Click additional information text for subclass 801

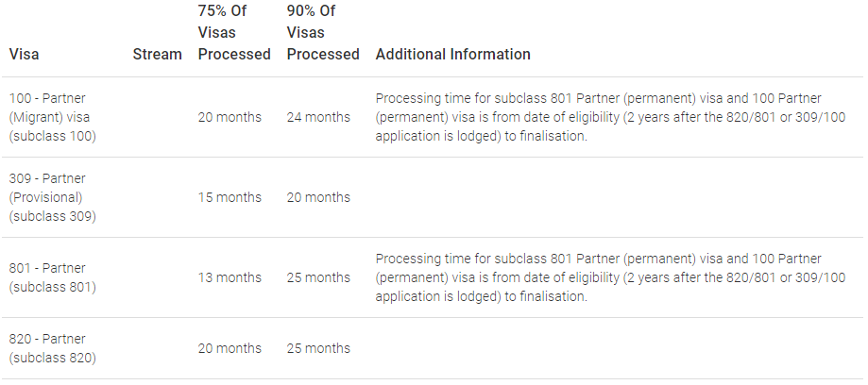click(610, 277)
